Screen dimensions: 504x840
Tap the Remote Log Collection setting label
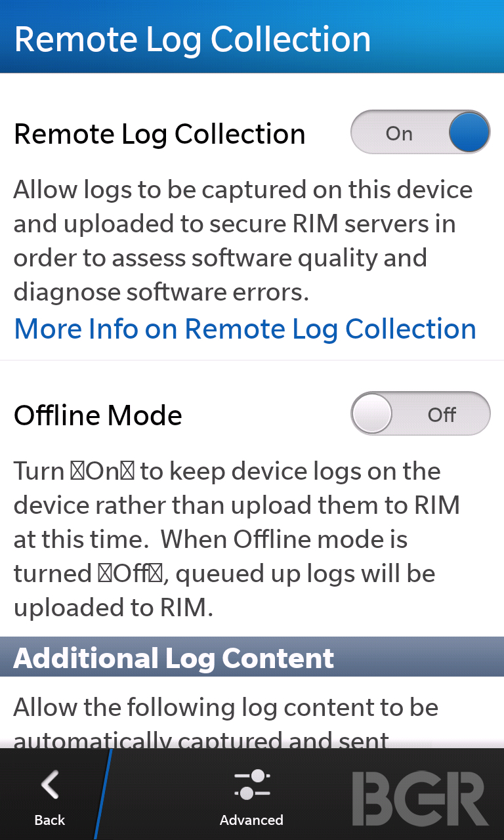pos(159,134)
